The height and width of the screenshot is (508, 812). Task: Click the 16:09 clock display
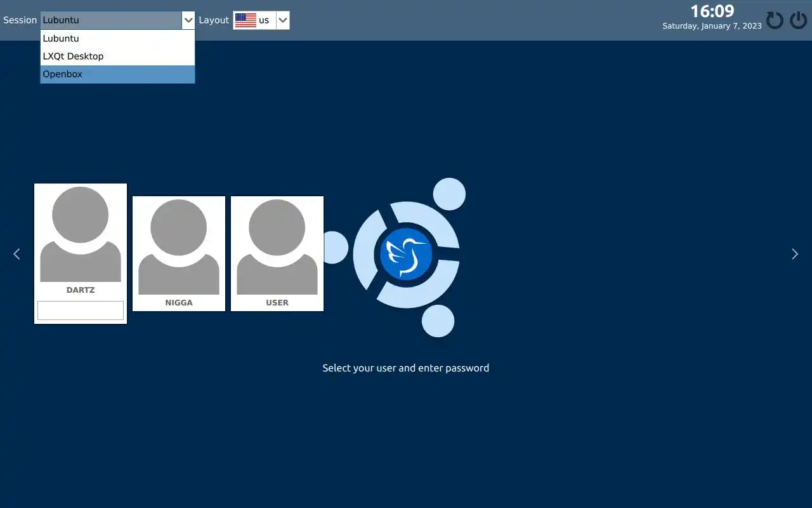coord(712,11)
